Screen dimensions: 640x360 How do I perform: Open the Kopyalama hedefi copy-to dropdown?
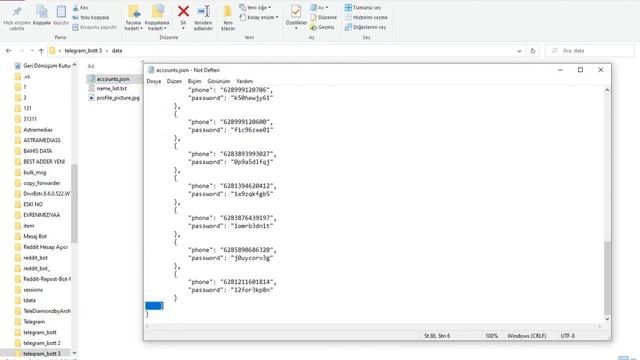click(x=157, y=26)
